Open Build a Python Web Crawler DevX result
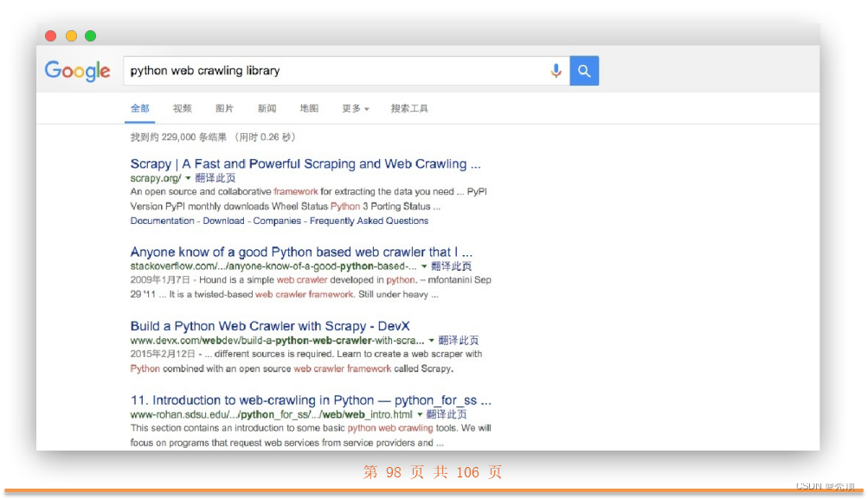 pos(270,326)
